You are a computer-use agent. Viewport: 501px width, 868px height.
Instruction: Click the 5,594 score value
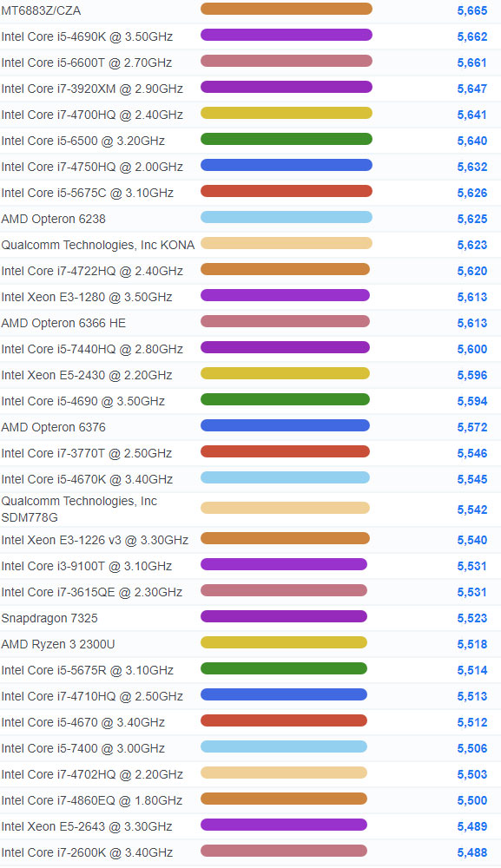pyautogui.click(x=472, y=401)
